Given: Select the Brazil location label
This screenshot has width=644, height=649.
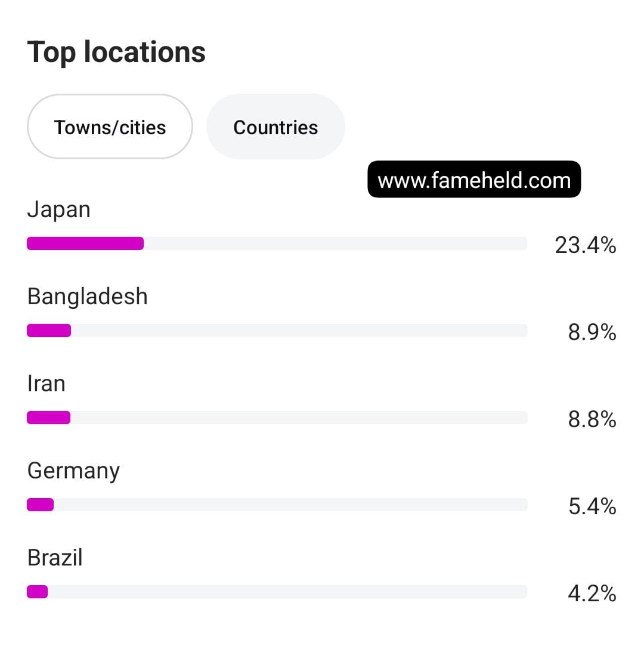Looking at the screenshot, I should [55, 557].
